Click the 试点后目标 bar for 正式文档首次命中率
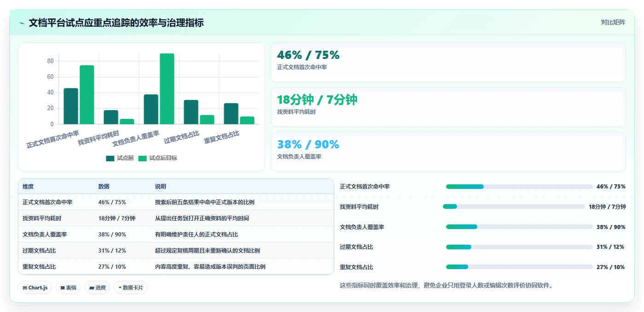 pyautogui.click(x=87, y=95)
